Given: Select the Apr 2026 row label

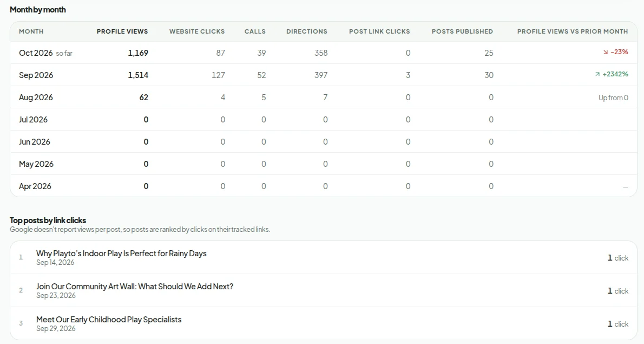Looking at the screenshot, I should [x=35, y=186].
